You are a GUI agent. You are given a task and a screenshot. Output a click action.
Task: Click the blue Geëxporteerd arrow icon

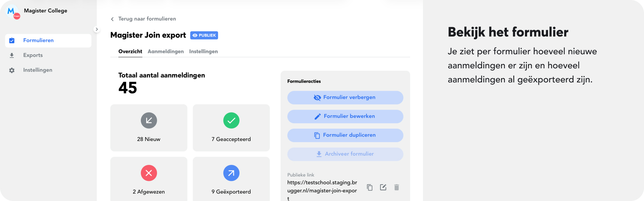tap(231, 173)
